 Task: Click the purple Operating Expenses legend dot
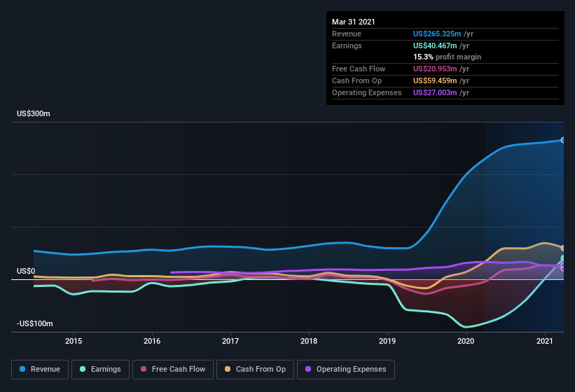pos(308,369)
